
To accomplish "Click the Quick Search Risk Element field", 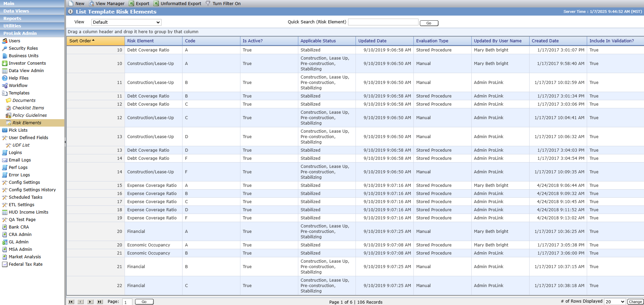I will 383,22.
